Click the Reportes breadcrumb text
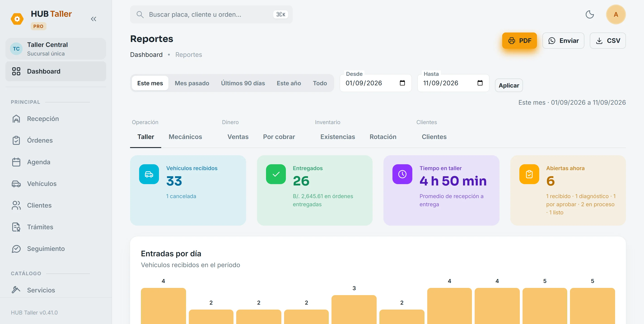 click(x=189, y=54)
